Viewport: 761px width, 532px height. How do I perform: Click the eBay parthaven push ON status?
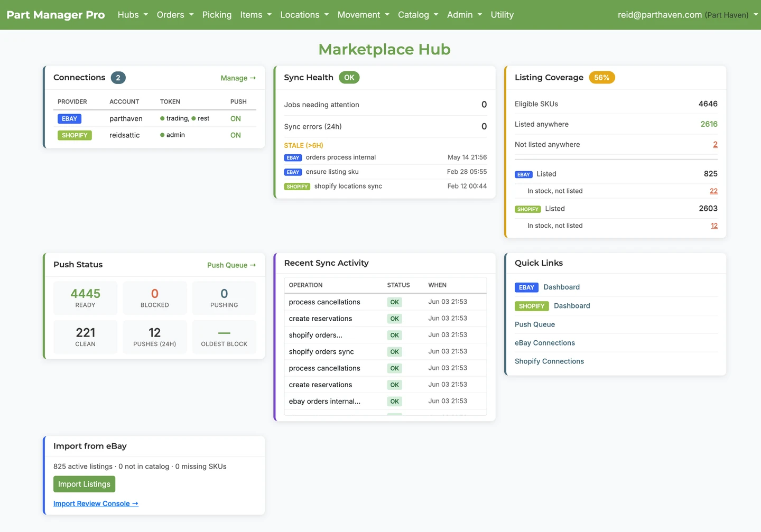coord(236,119)
